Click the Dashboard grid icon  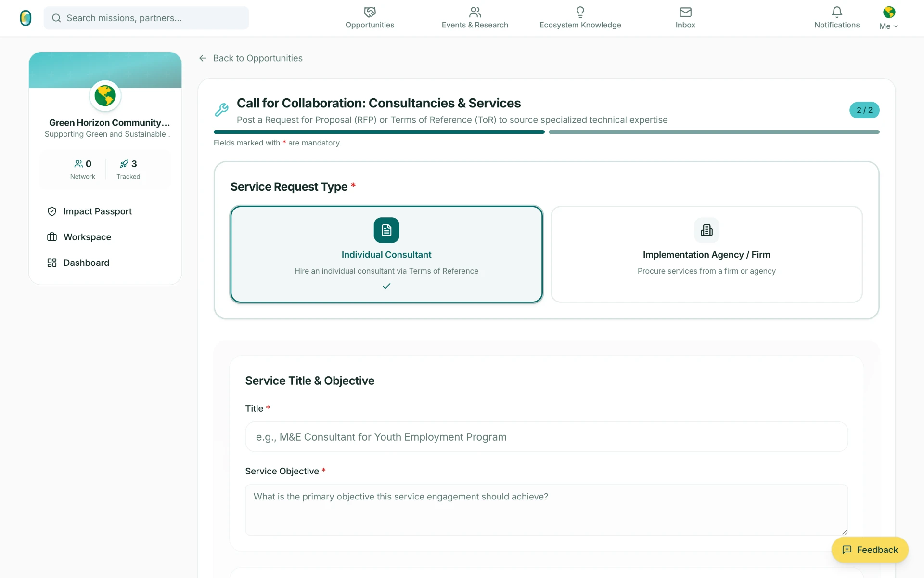[x=52, y=263]
